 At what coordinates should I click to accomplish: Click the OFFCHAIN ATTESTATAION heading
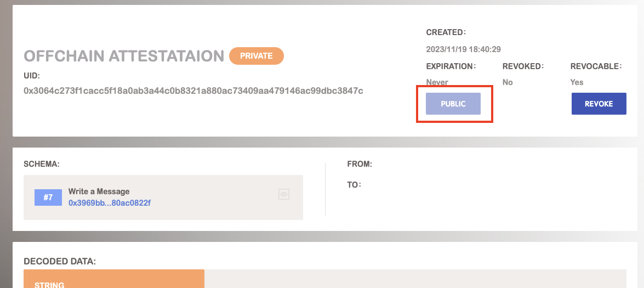pos(124,56)
